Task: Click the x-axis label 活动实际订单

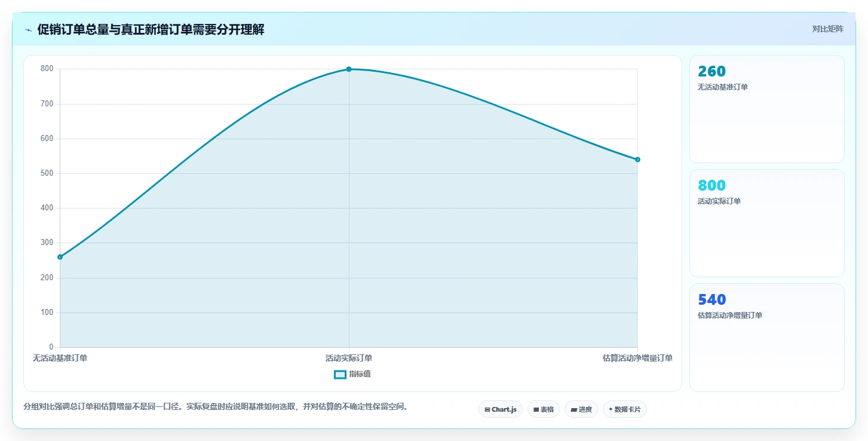Action: 349,359
